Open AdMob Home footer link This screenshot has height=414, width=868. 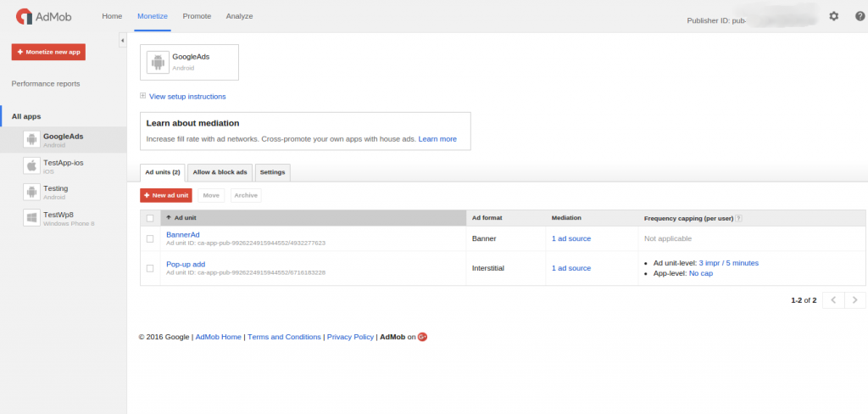point(218,337)
